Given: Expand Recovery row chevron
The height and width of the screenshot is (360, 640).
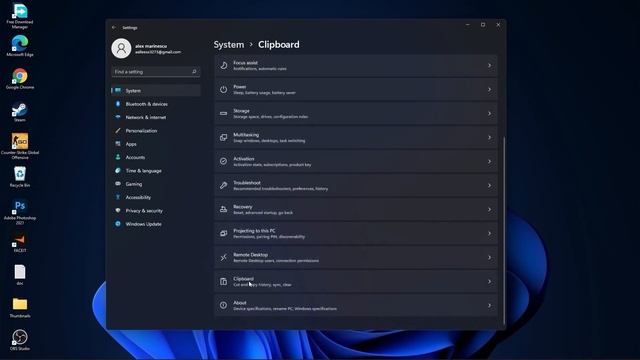Looking at the screenshot, I should tap(489, 209).
